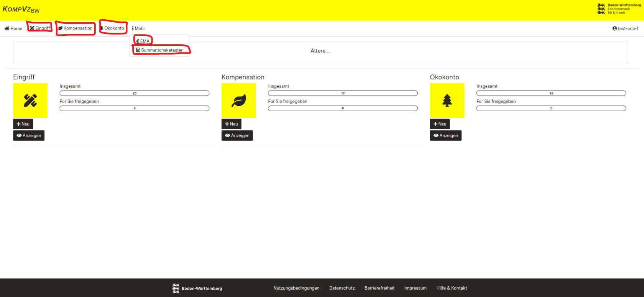The width and height of the screenshot is (644, 297).
Task: Expand the Ältere section
Action: (320, 51)
